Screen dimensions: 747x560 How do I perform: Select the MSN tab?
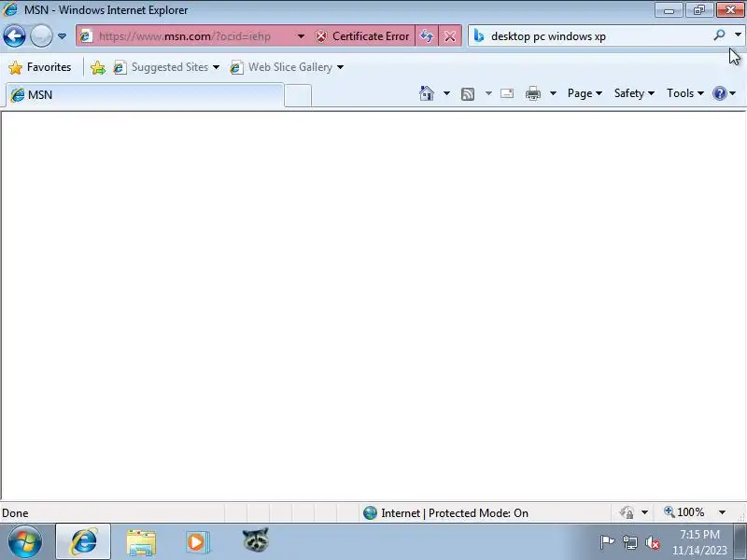pyautogui.click(x=145, y=95)
